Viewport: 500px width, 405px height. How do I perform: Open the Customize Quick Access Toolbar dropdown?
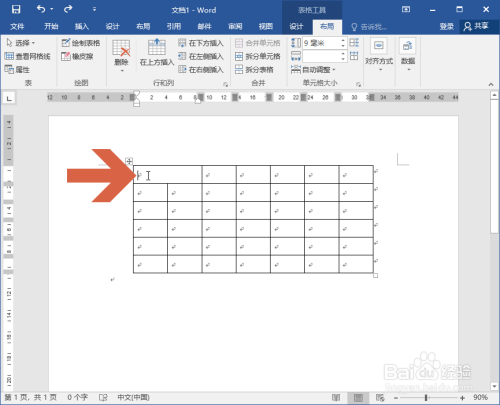tap(95, 9)
